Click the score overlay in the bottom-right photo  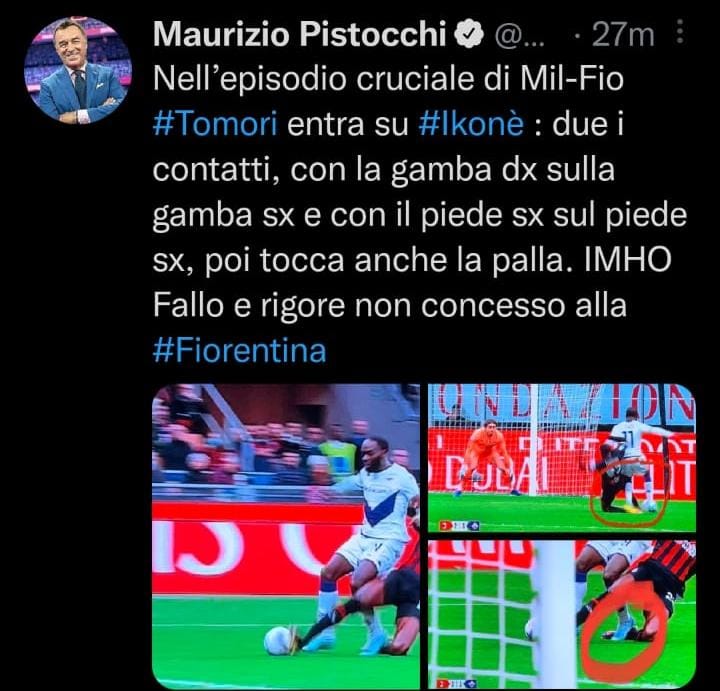coord(458,683)
